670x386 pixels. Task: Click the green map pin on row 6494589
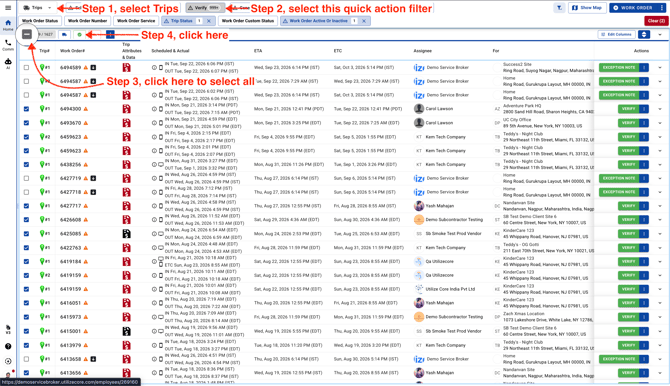point(42,67)
